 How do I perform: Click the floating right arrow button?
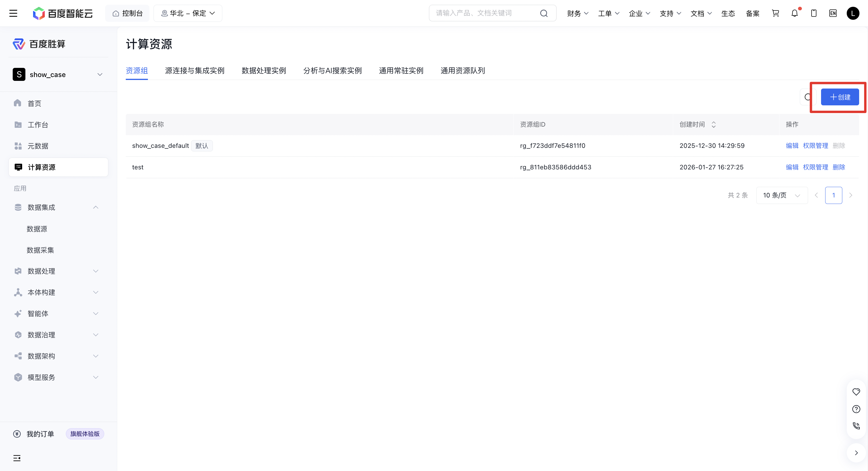pyautogui.click(x=856, y=453)
